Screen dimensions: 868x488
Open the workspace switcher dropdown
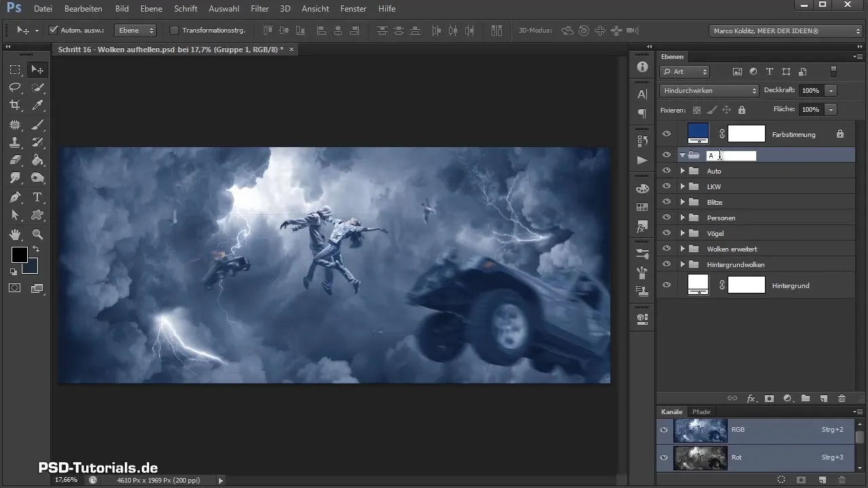(x=785, y=30)
